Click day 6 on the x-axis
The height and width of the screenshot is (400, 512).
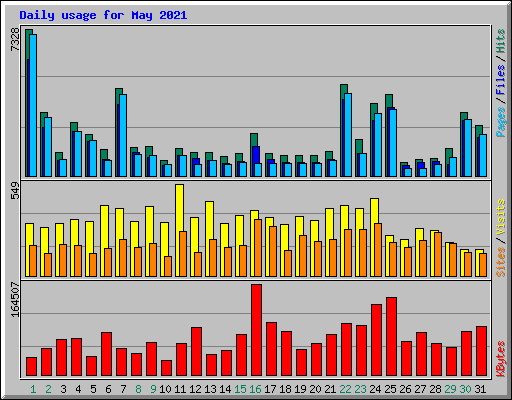[108, 389]
